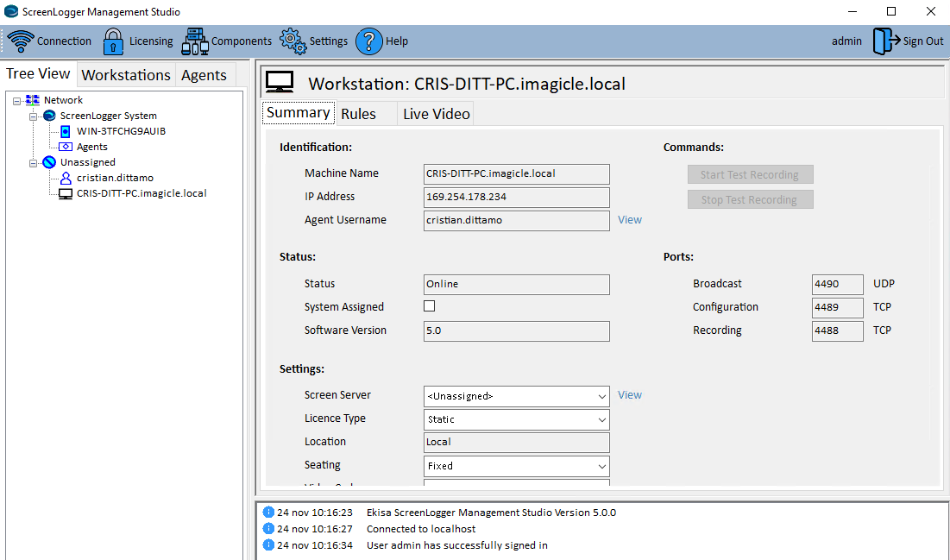Toggle the System Assigned checkbox
The height and width of the screenshot is (560, 950).
(x=430, y=306)
